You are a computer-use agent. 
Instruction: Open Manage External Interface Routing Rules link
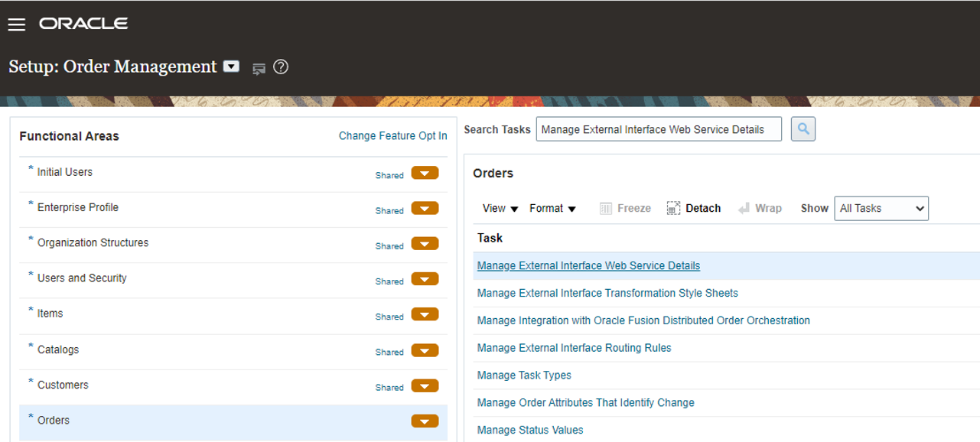click(x=575, y=348)
